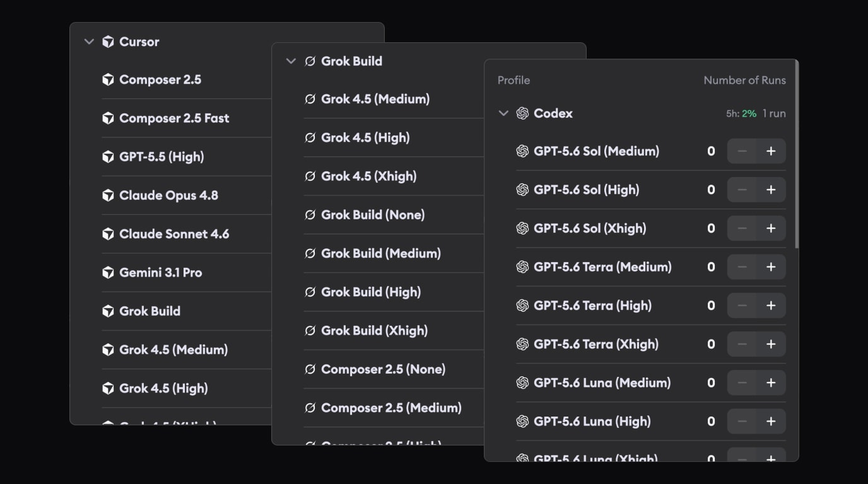Add a run to GPT-5.6 Luna (High)
Viewport: 868px width, 484px height.
[771, 421]
